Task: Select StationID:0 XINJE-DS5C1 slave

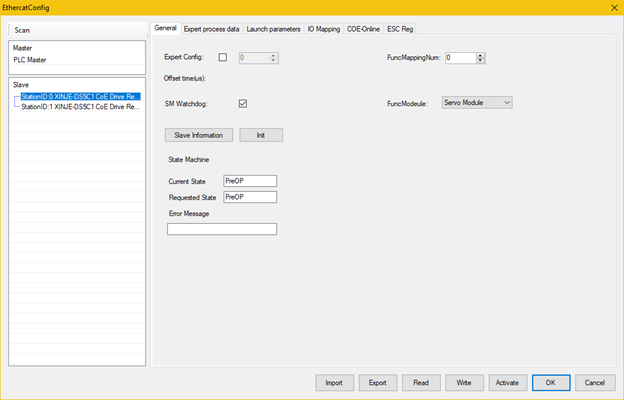Action: (x=78, y=96)
